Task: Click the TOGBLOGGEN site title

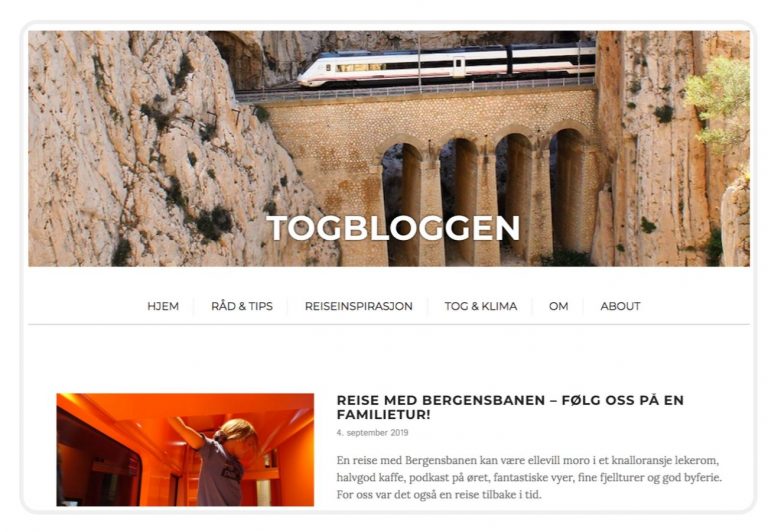Action: [x=393, y=228]
